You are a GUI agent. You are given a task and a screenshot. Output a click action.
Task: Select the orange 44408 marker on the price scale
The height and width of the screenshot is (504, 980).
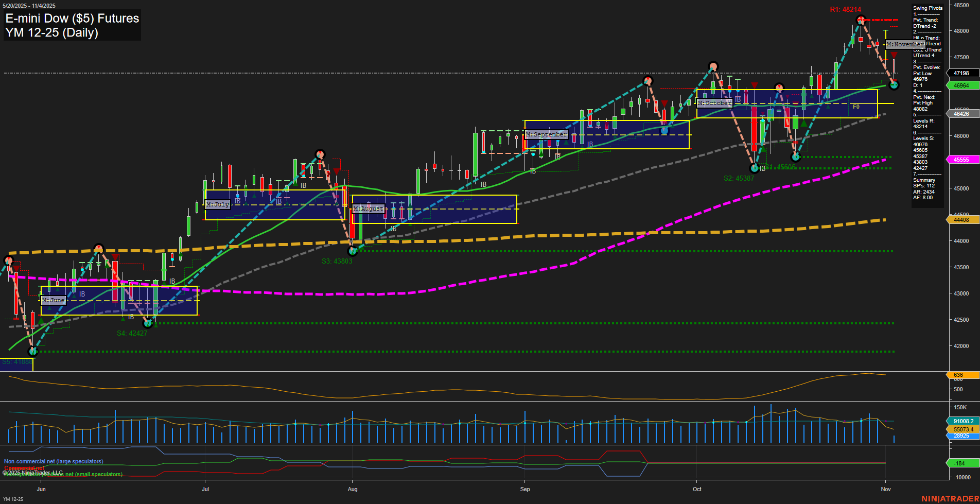point(960,220)
